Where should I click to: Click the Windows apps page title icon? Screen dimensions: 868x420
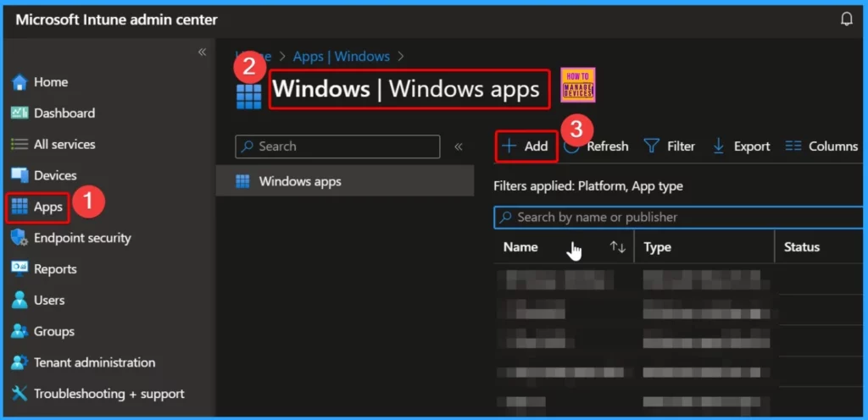(x=248, y=97)
